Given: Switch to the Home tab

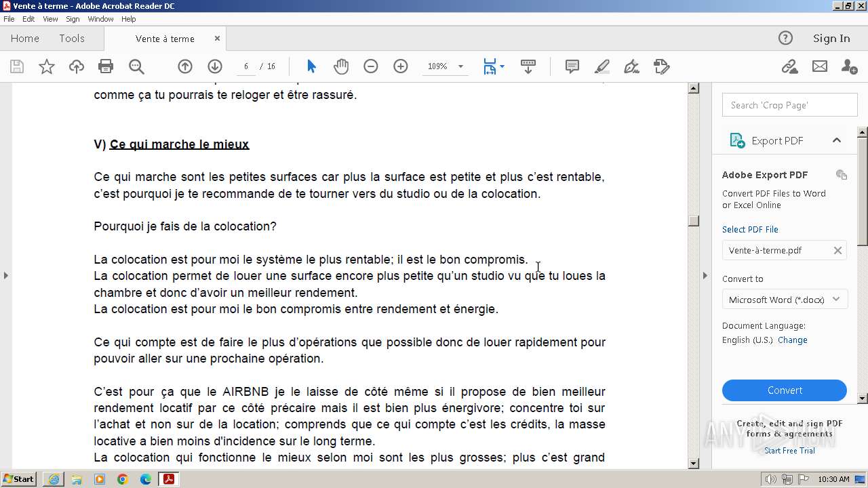Looking at the screenshot, I should click(25, 39).
